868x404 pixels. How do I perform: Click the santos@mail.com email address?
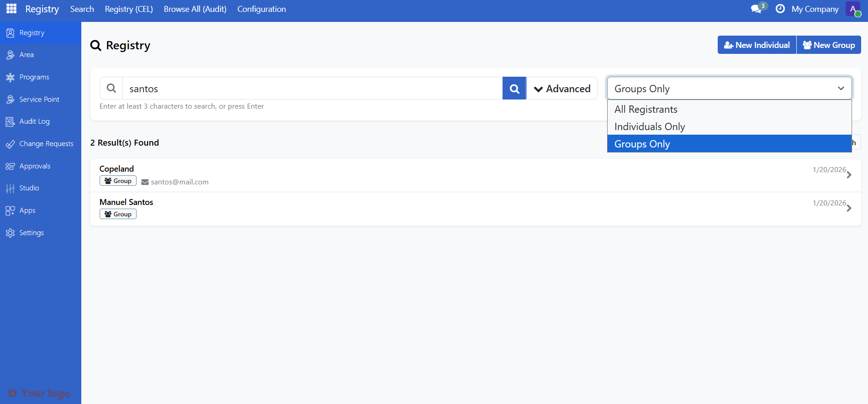[180, 182]
